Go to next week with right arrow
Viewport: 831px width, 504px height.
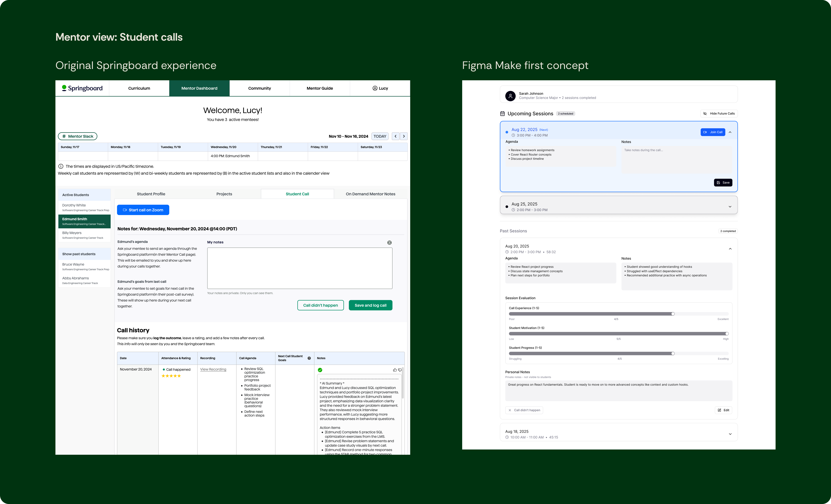404,136
